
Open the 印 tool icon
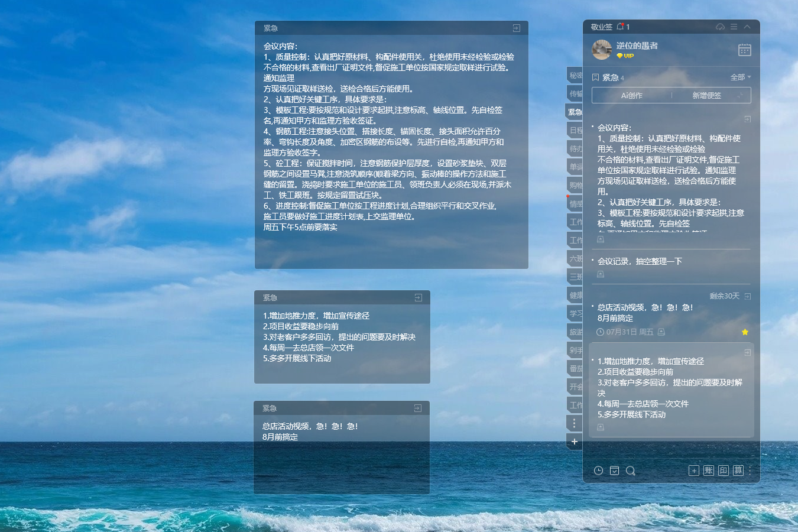point(724,471)
